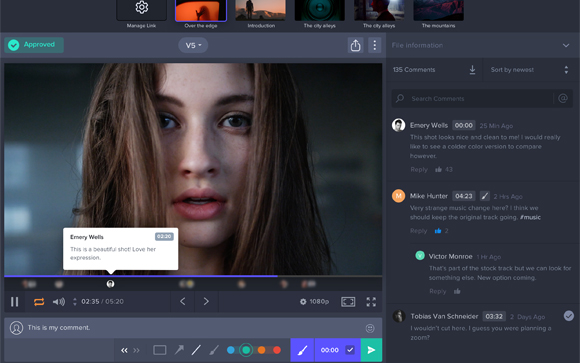Open the emoji picker
This screenshot has height=363, width=580.
coord(370,328)
